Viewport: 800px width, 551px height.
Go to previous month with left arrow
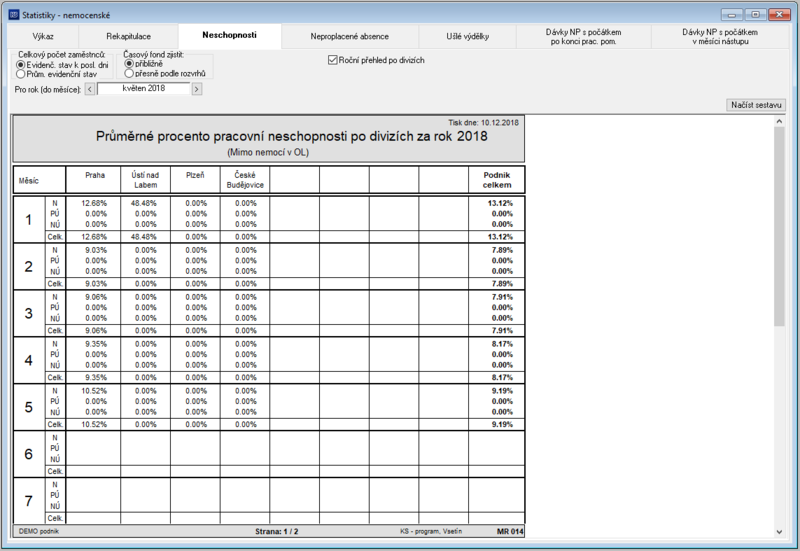90,89
